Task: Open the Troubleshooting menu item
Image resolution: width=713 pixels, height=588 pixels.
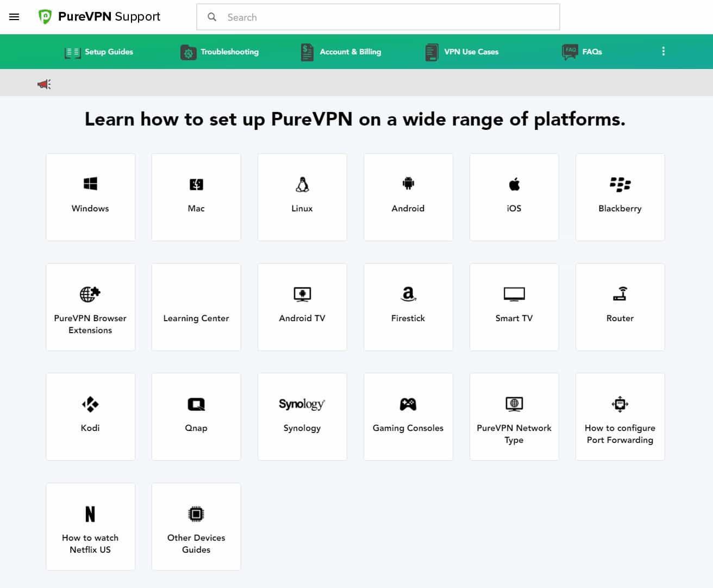Action: coord(229,52)
